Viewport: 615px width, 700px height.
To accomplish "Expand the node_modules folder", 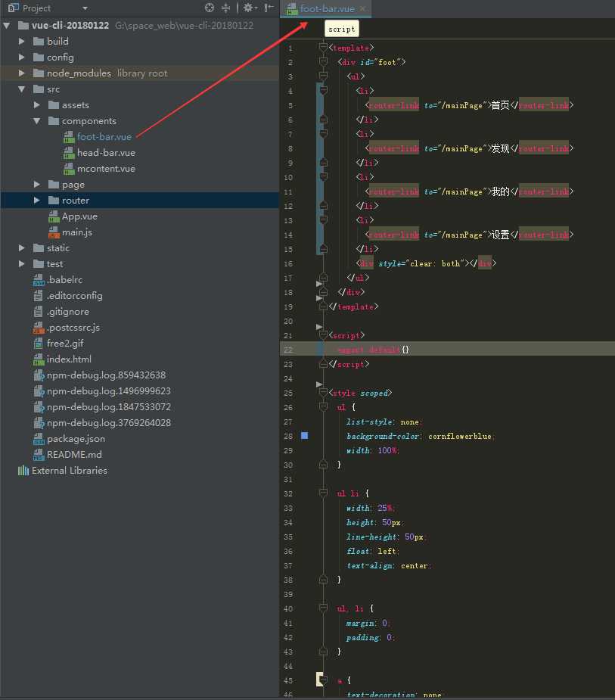I will click(21, 73).
